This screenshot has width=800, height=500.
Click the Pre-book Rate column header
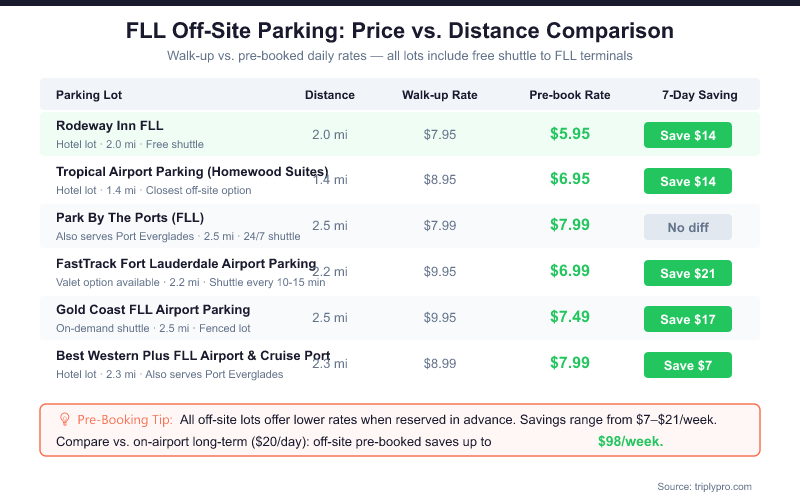coord(570,96)
